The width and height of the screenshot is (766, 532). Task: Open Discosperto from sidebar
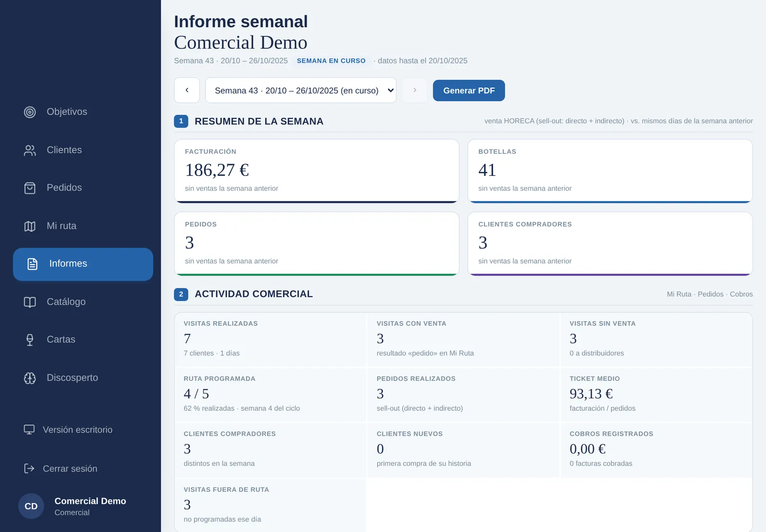click(83, 378)
